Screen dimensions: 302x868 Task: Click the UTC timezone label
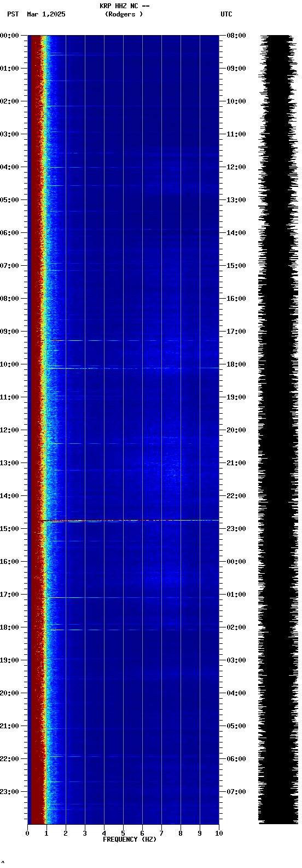(226, 14)
